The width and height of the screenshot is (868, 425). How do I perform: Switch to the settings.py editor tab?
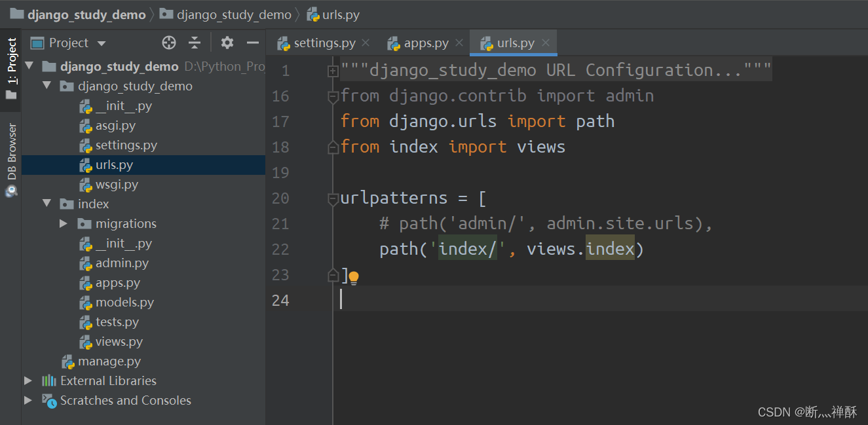(324, 43)
